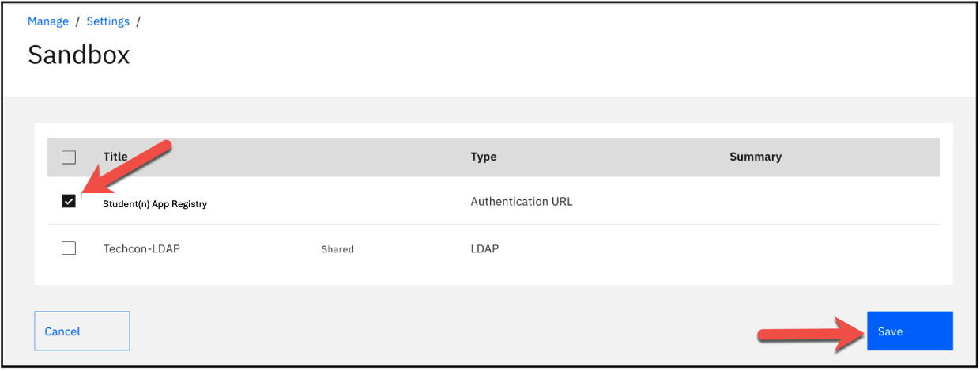Screen dimensions: 980x371
Task: Save the Sandbox registry selection
Action: (909, 331)
